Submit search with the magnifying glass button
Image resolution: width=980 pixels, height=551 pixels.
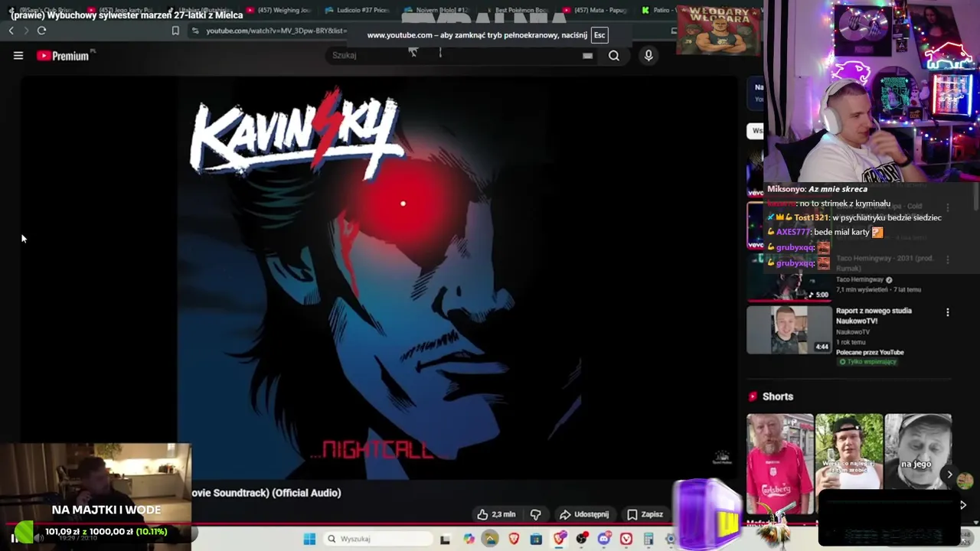pyautogui.click(x=614, y=55)
